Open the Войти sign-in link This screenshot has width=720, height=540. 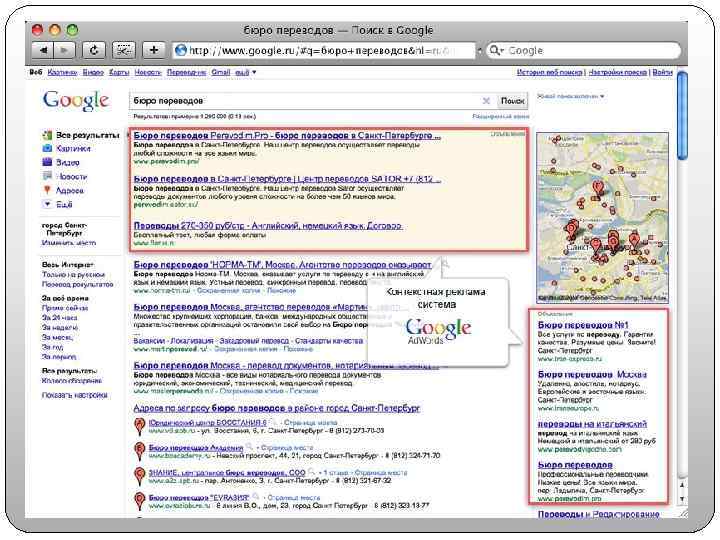[x=662, y=73]
